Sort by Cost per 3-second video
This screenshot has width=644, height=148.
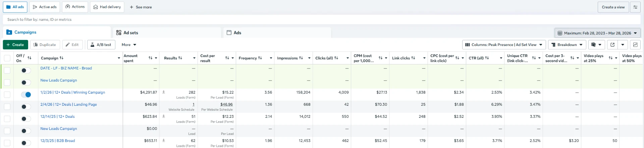pyautogui.click(x=572, y=58)
